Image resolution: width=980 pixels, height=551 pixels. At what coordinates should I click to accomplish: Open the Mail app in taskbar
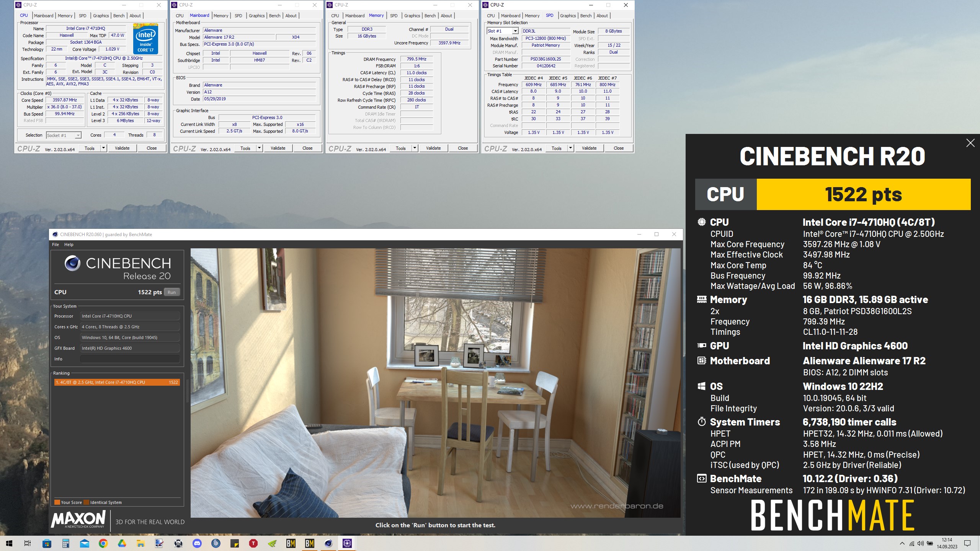(84, 543)
